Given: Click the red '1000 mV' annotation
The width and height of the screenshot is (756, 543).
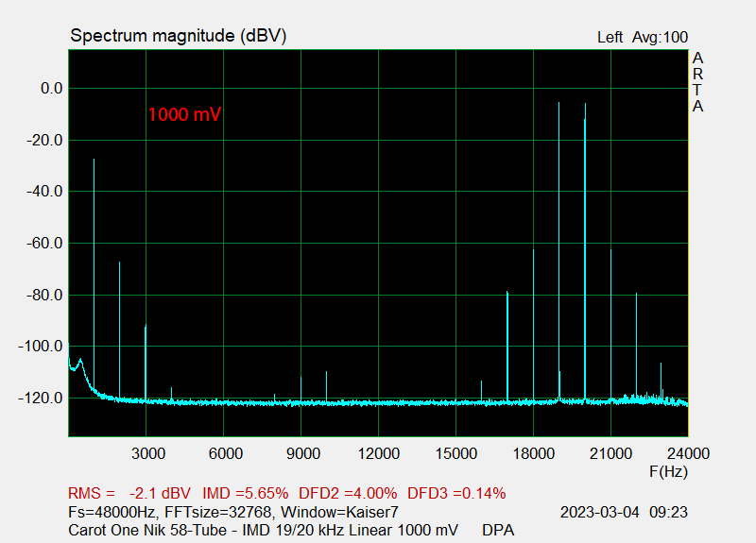Looking at the screenshot, I should click(184, 114).
